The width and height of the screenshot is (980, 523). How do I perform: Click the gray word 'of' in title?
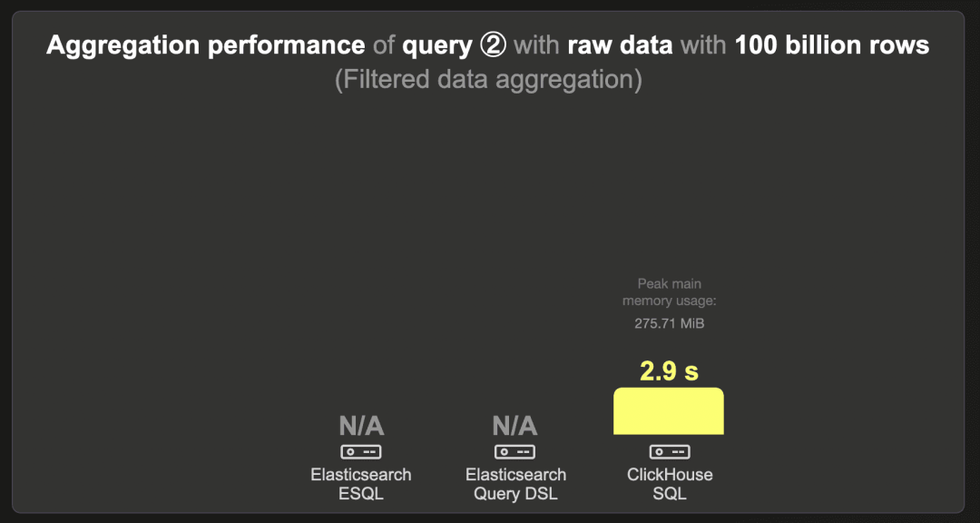[384, 45]
